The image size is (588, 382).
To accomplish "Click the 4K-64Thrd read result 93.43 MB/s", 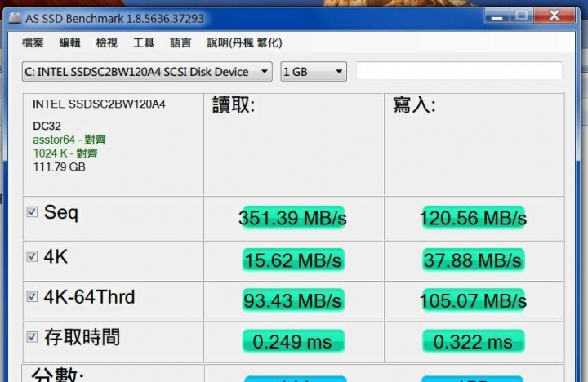I will click(293, 300).
